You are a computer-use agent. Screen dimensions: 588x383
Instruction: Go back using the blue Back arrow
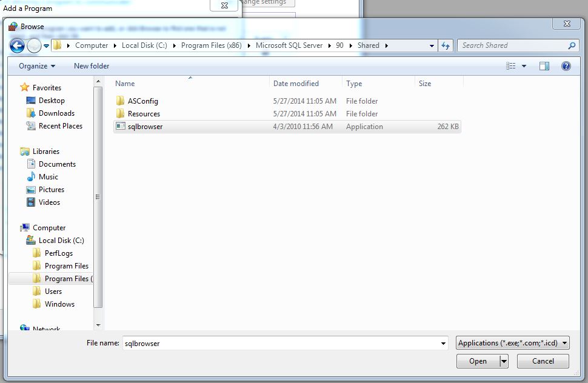coord(17,45)
